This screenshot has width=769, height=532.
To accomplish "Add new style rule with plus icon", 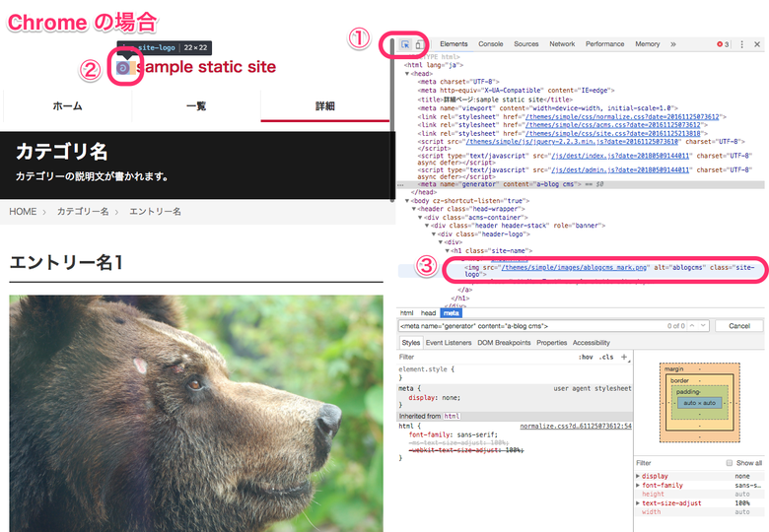I will pos(623,357).
